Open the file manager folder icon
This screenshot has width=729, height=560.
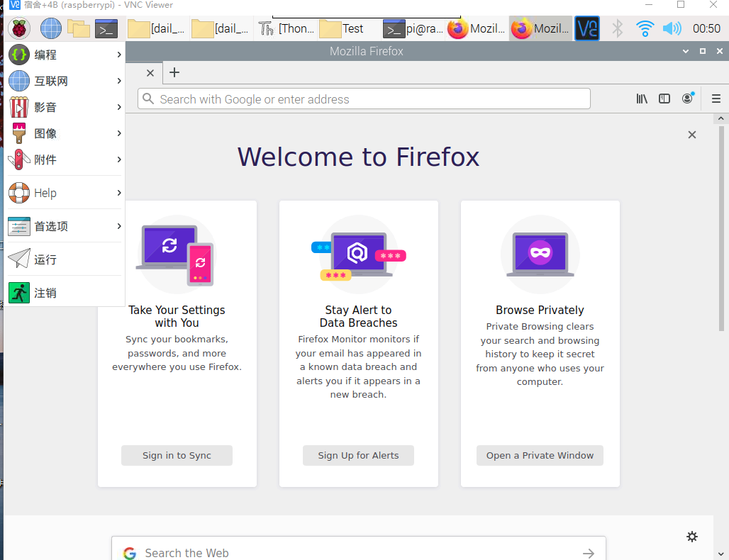click(x=79, y=28)
